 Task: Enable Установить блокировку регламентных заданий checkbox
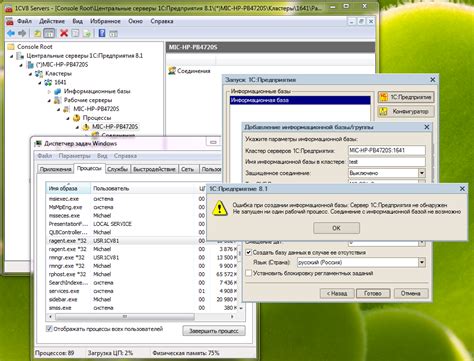[249, 273]
